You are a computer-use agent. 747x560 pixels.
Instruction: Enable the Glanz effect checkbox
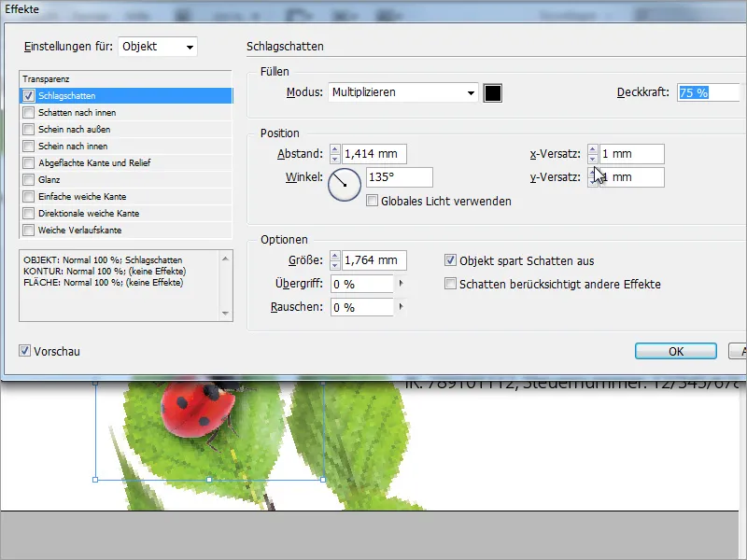pos(29,179)
